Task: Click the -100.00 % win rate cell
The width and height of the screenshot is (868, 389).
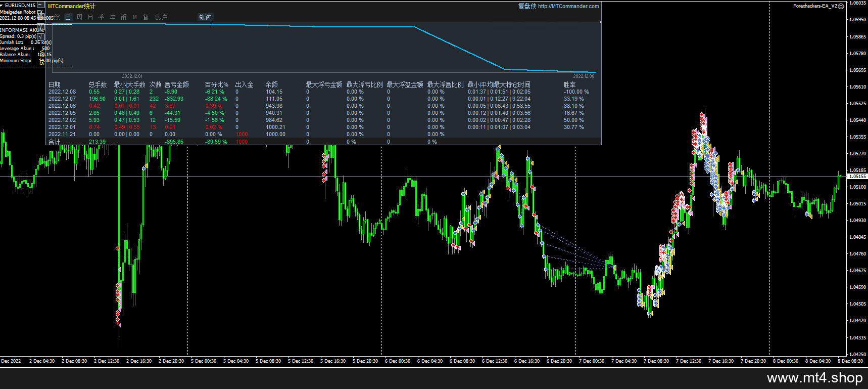Action: pos(576,92)
